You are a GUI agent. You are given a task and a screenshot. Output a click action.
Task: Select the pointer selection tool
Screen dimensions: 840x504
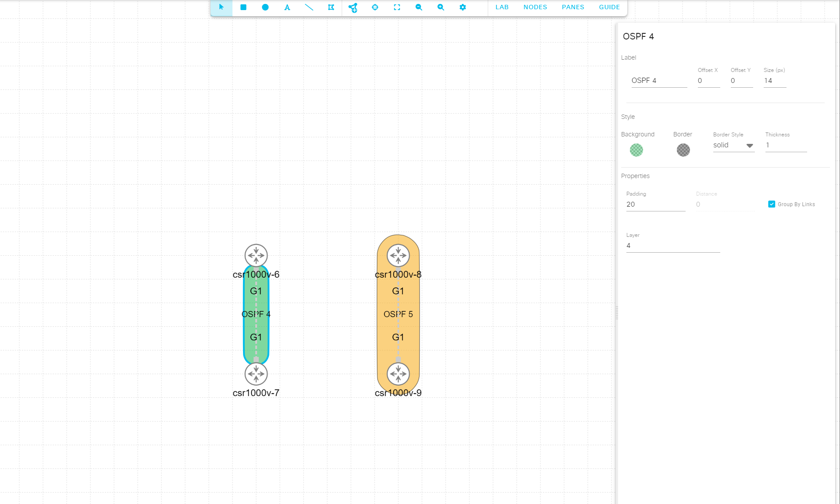[x=222, y=7]
